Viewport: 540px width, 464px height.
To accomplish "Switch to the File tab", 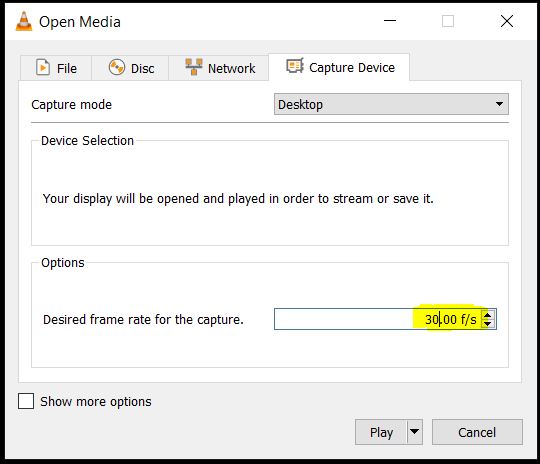I will point(56,68).
